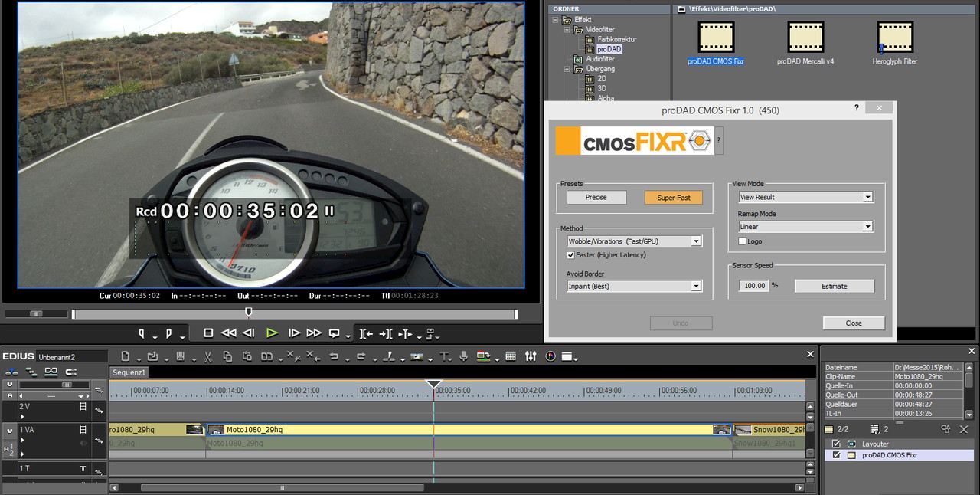This screenshot has width=980, height=495.
Task: Click the Open project folder icon
Action: [x=152, y=356]
